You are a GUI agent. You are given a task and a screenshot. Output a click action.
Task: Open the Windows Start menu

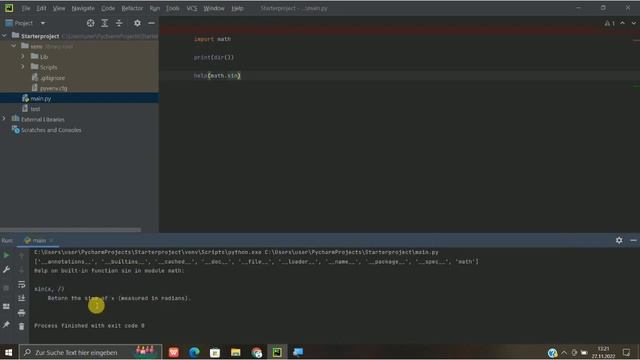9,352
